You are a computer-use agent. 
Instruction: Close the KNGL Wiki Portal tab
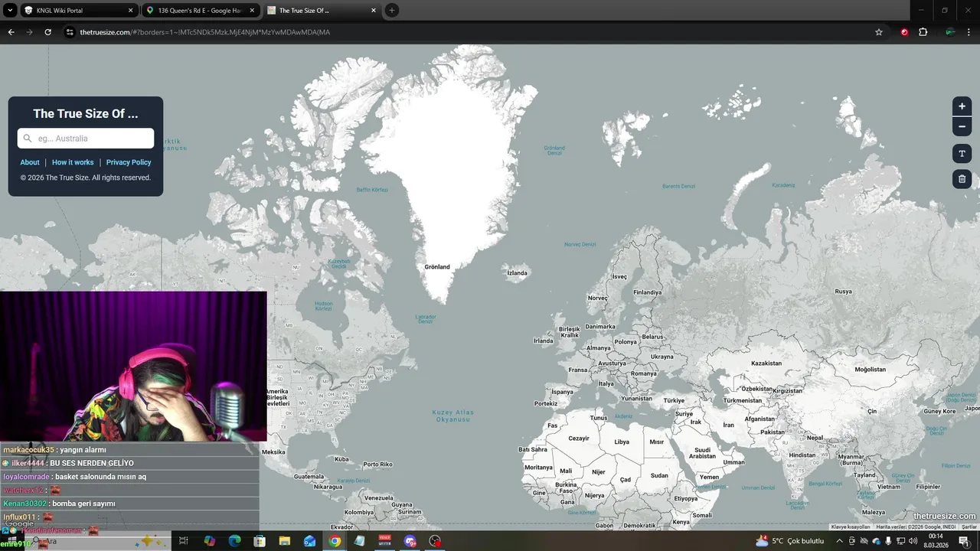[x=130, y=11]
